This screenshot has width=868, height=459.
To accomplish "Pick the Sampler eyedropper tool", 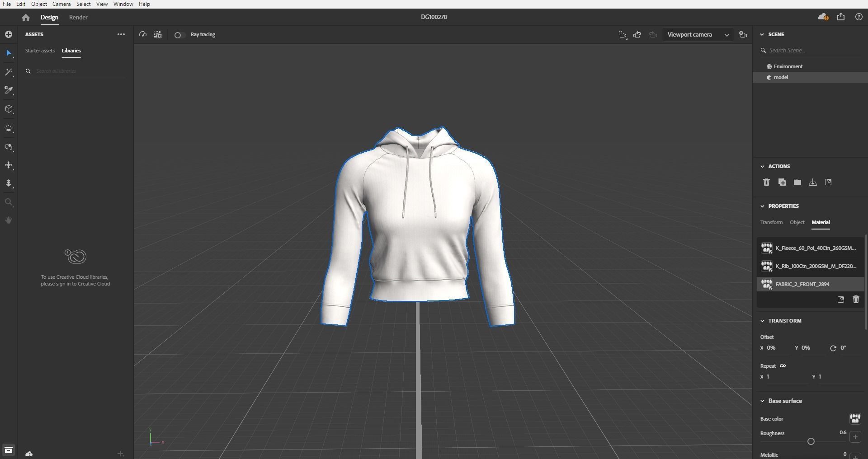I will pos(9,91).
